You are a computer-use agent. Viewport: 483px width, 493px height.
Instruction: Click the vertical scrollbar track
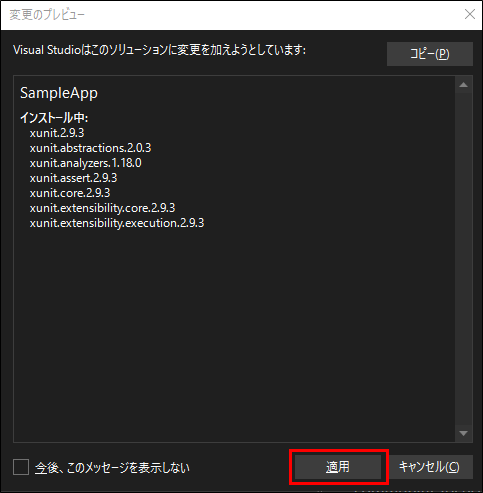[x=463, y=259]
